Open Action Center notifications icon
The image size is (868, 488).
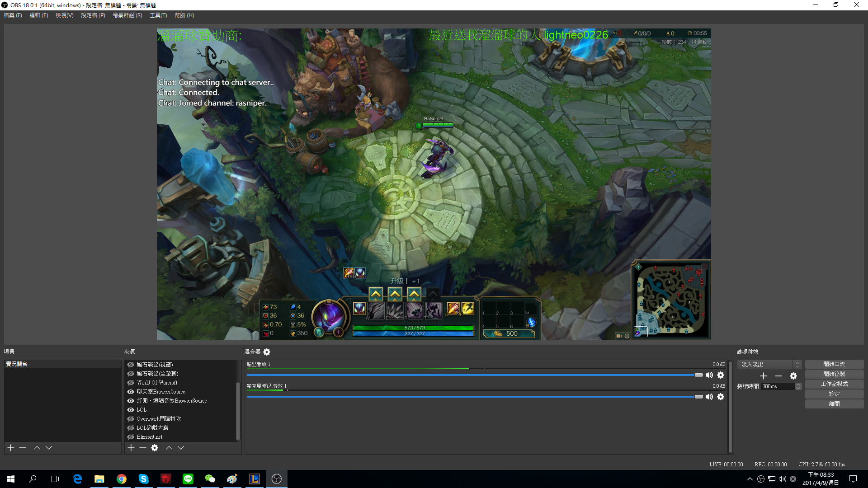tap(853, 479)
